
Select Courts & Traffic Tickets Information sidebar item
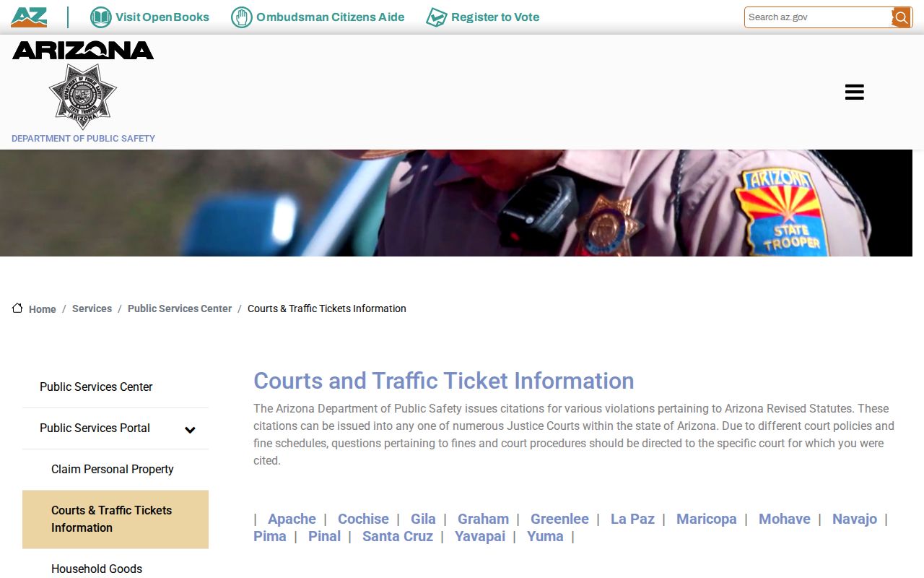tap(115, 519)
